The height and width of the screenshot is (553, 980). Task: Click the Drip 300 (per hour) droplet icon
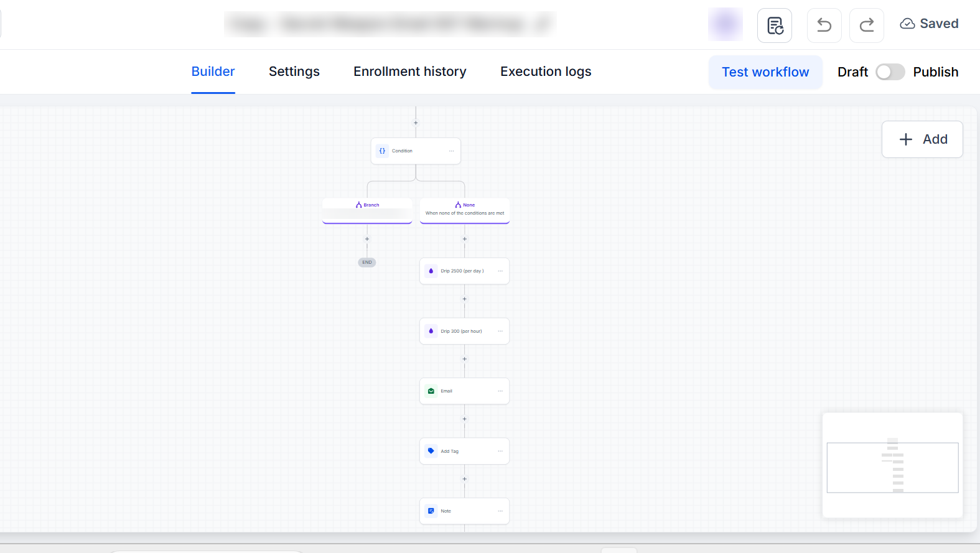pyautogui.click(x=431, y=332)
